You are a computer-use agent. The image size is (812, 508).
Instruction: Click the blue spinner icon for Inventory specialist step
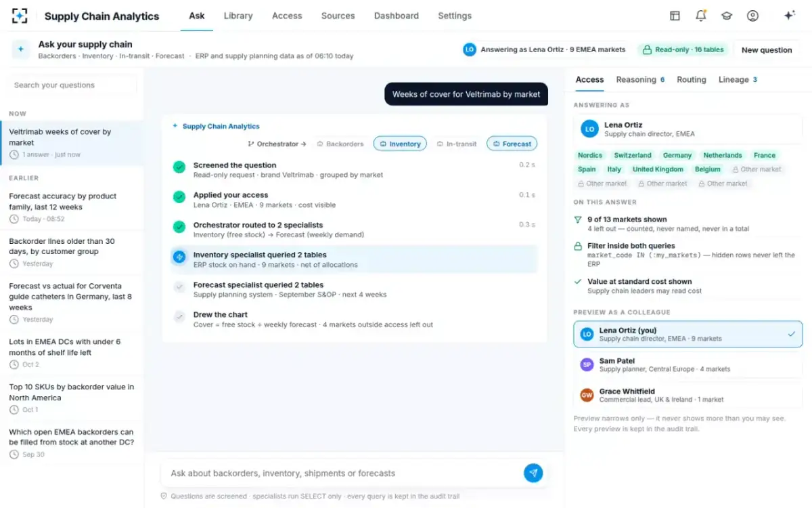point(179,257)
